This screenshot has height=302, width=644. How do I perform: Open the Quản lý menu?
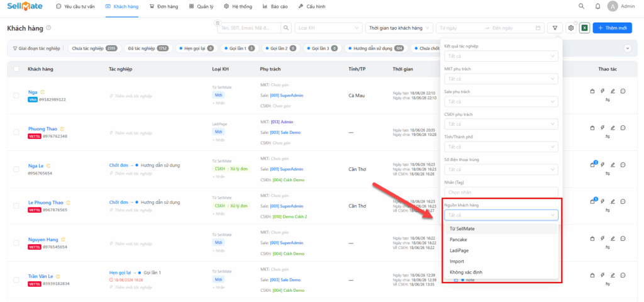pos(201,6)
